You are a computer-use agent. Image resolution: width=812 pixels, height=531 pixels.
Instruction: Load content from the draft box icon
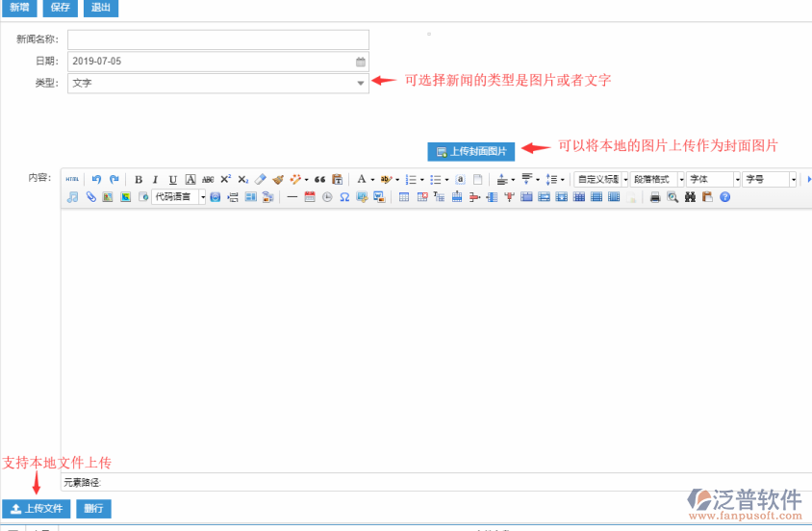tap(707, 196)
